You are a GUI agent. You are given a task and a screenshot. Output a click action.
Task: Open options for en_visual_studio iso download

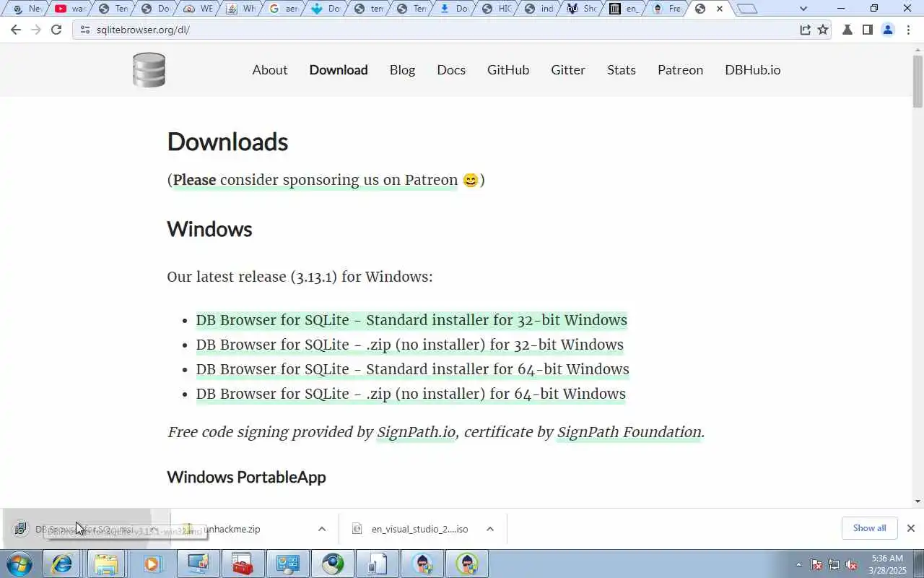tap(490, 529)
